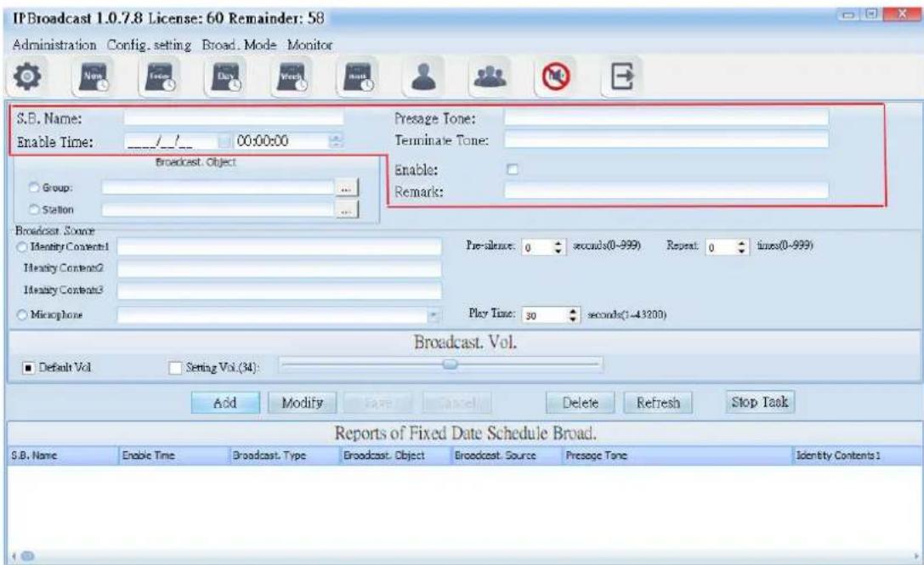Click the Stop Task button
This screenshot has height=565, width=924.
point(760,402)
